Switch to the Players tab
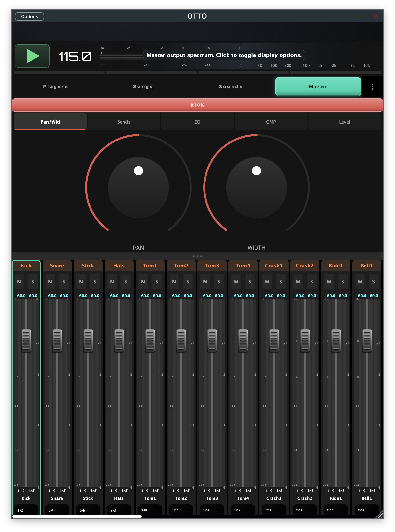This screenshot has width=395, height=532. (x=55, y=86)
